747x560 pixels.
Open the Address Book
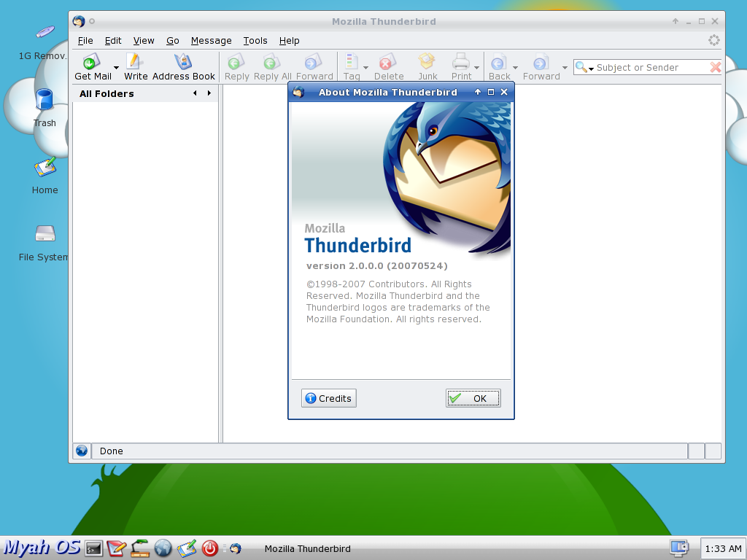(183, 67)
